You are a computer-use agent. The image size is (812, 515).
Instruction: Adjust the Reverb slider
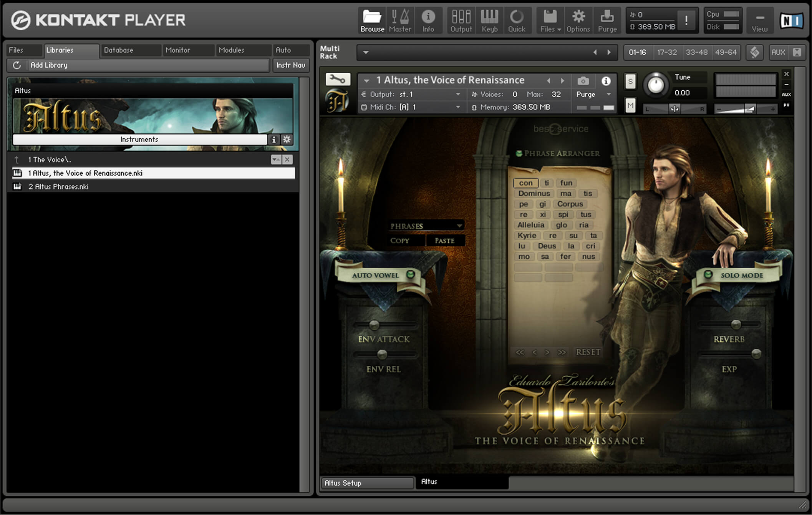(736, 324)
